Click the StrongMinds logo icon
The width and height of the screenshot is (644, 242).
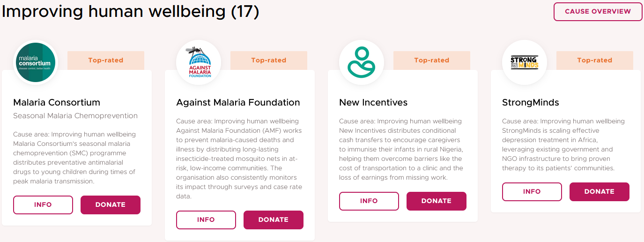click(525, 62)
